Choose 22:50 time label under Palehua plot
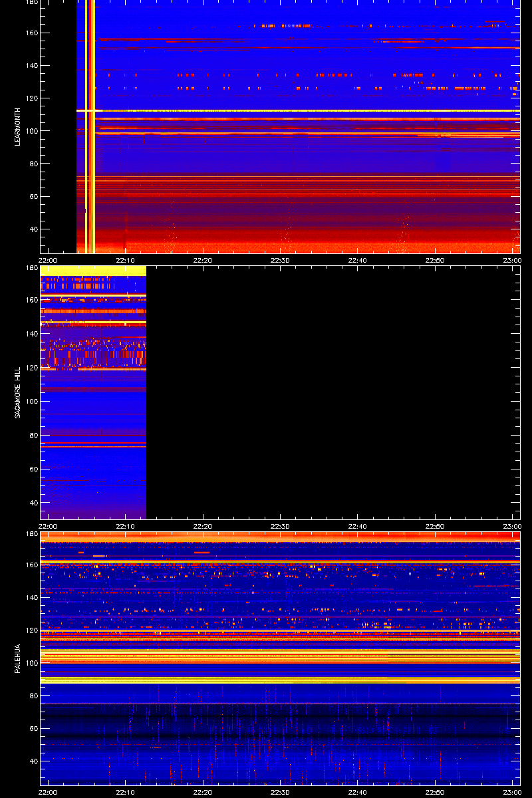Viewport: 532px width, 798px height. pyautogui.click(x=435, y=792)
